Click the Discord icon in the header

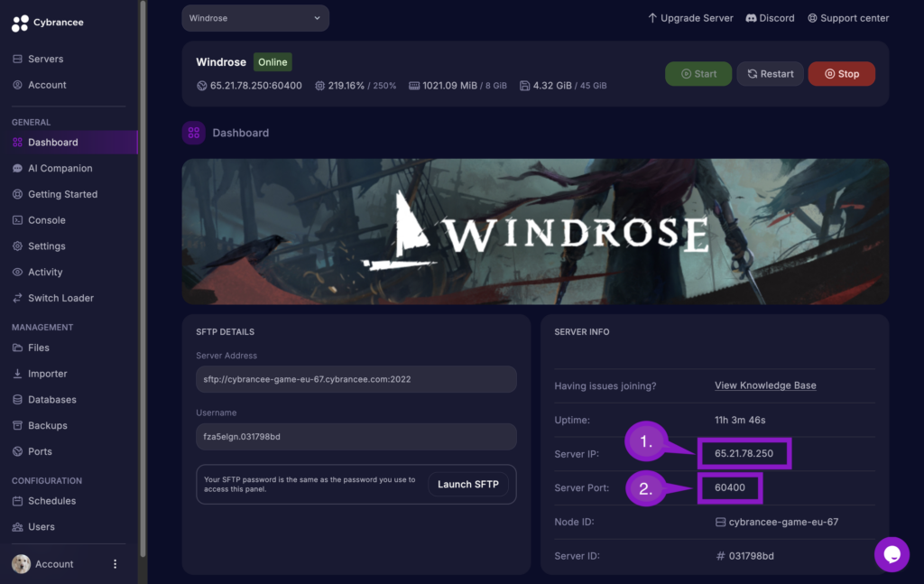(x=752, y=17)
